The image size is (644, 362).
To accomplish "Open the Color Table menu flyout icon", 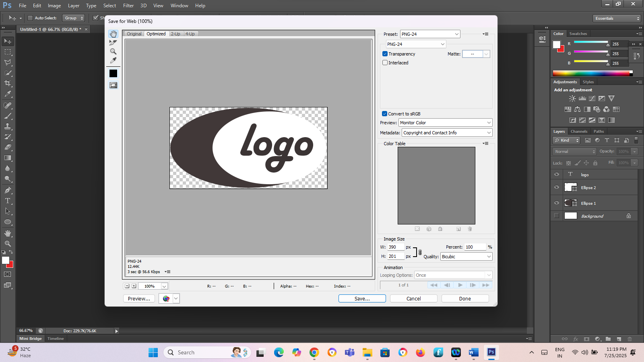I will [x=485, y=144].
